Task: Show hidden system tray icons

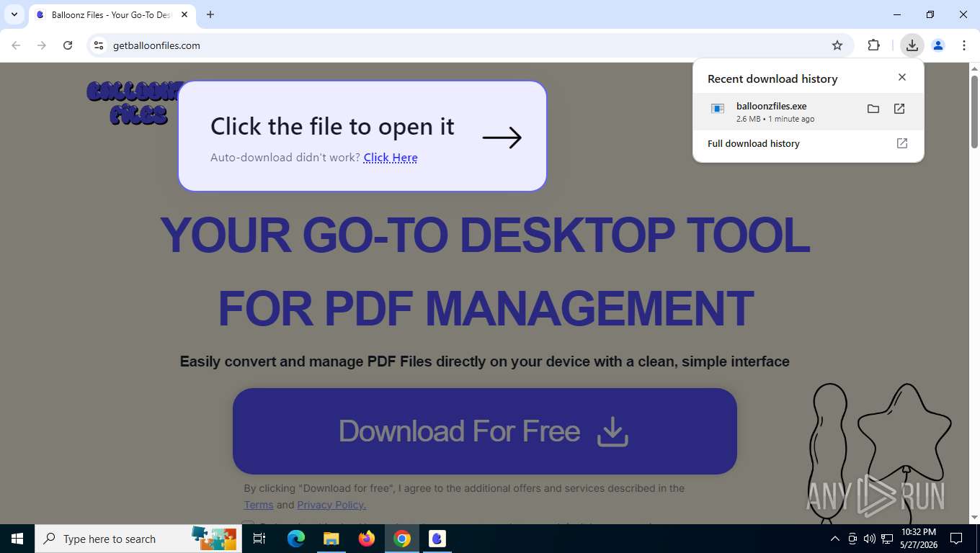Action: coord(835,539)
